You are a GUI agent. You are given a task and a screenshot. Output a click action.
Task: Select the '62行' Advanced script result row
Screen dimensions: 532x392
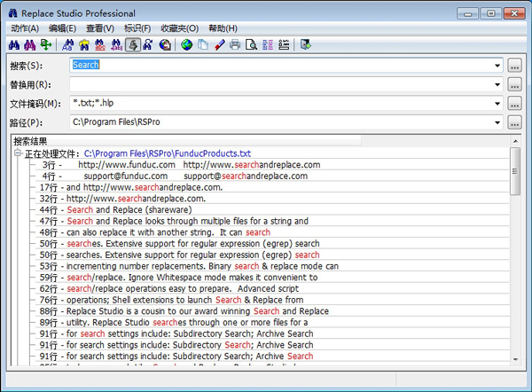[272, 288]
